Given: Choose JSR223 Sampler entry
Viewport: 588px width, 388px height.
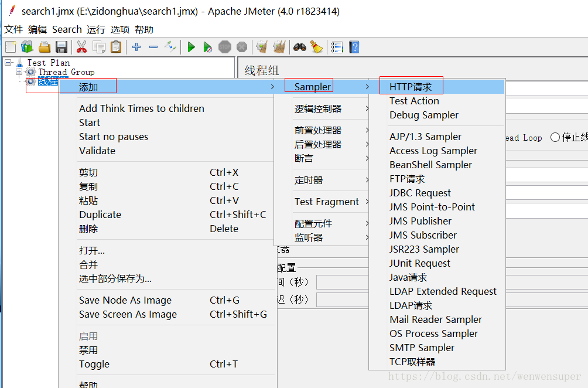Looking at the screenshot, I should point(437,249).
